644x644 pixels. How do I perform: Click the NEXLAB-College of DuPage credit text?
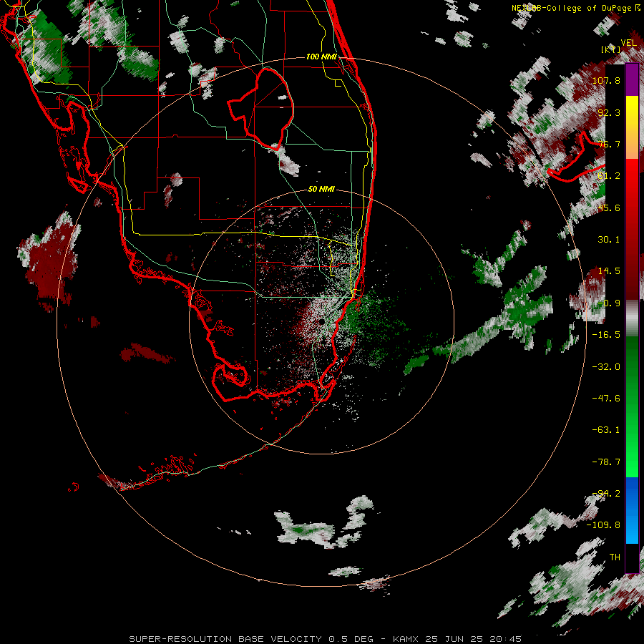pos(576,8)
